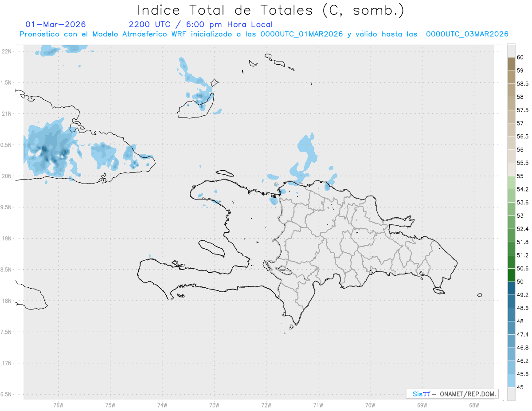This screenshot has height=411, width=532.
Task: Click the dark blue band between 49.2 and 50
Action: click(511, 288)
